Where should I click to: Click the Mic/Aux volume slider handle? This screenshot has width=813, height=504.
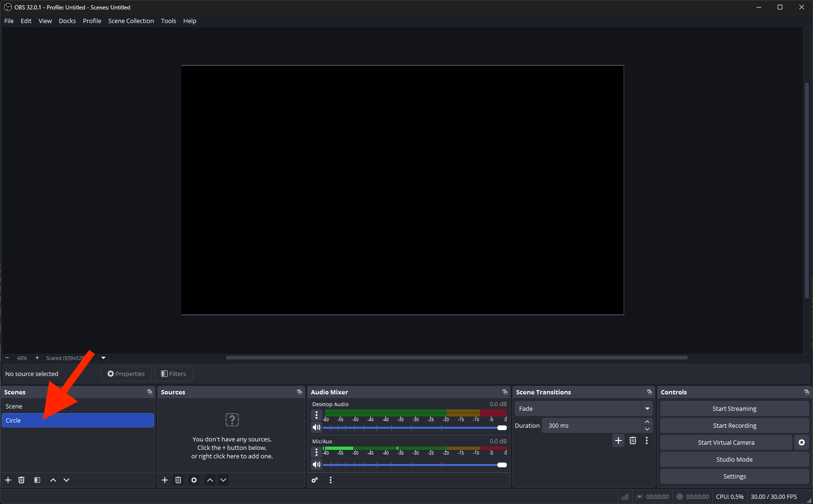coord(502,465)
